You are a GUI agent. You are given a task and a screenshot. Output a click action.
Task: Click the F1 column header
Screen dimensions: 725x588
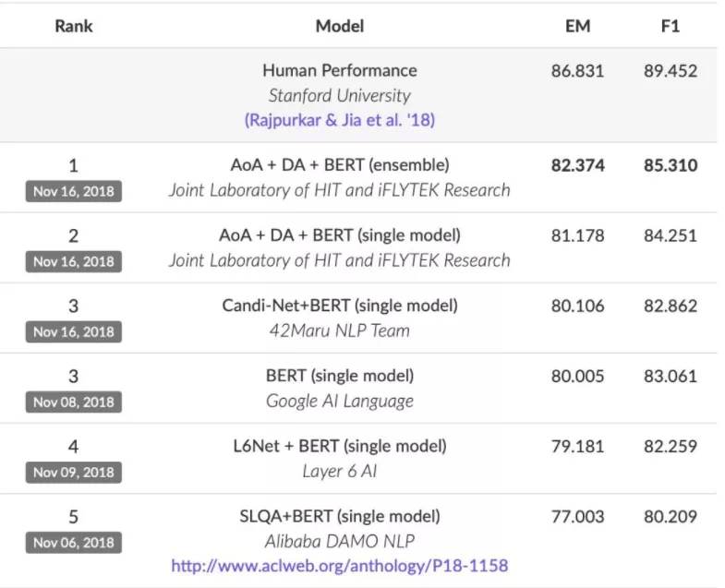[x=670, y=26]
